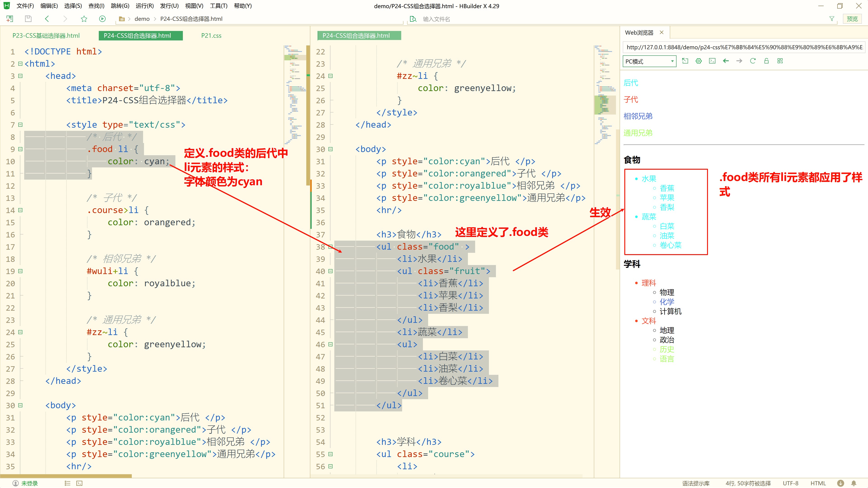Open page in external browser icon

pyautogui.click(x=685, y=61)
